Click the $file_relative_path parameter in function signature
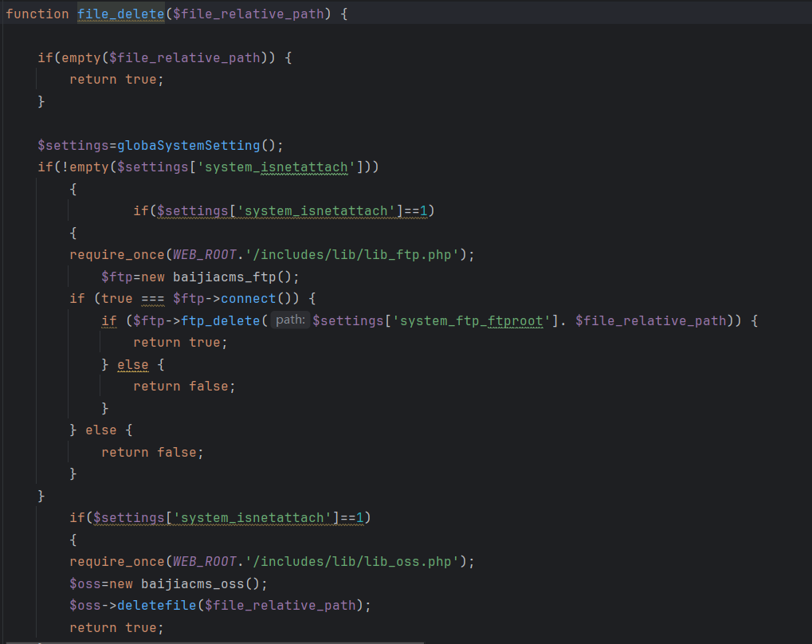This screenshot has width=812, height=644. click(x=248, y=14)
